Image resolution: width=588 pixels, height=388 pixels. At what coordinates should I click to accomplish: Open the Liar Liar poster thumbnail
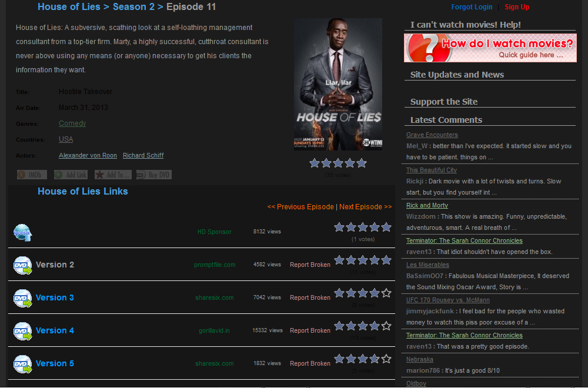[x=338, y=84]
